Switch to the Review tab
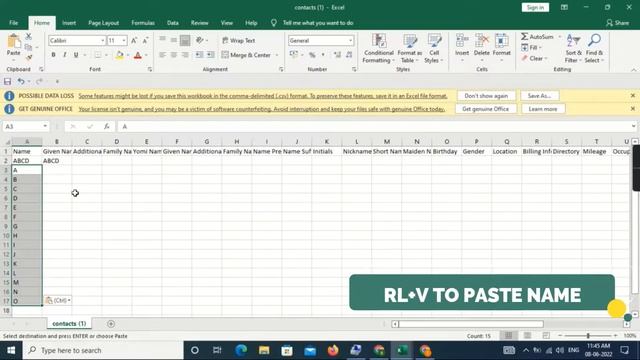Viewport: 640px width, 360px height. click(200, 23)
